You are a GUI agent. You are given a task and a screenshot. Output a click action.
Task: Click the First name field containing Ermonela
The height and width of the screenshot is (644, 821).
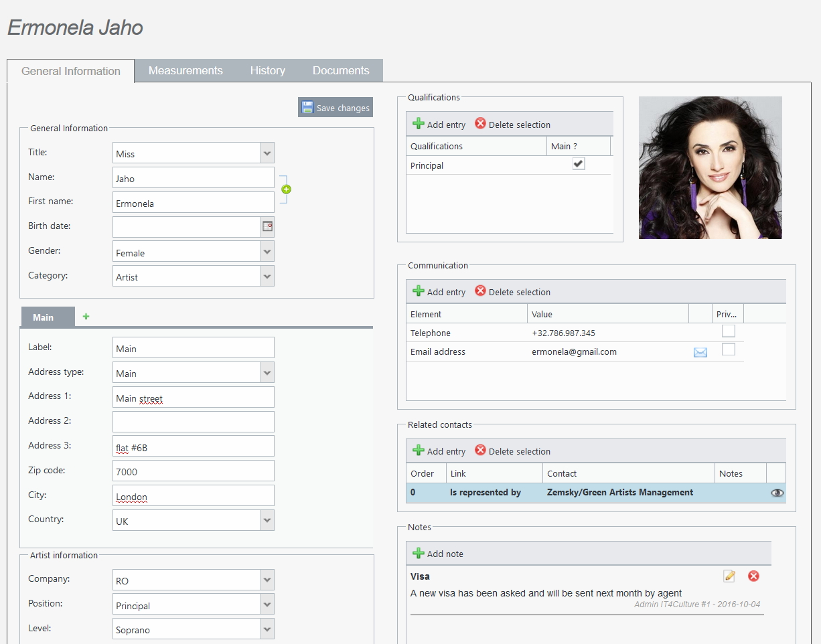click(194, 203)
